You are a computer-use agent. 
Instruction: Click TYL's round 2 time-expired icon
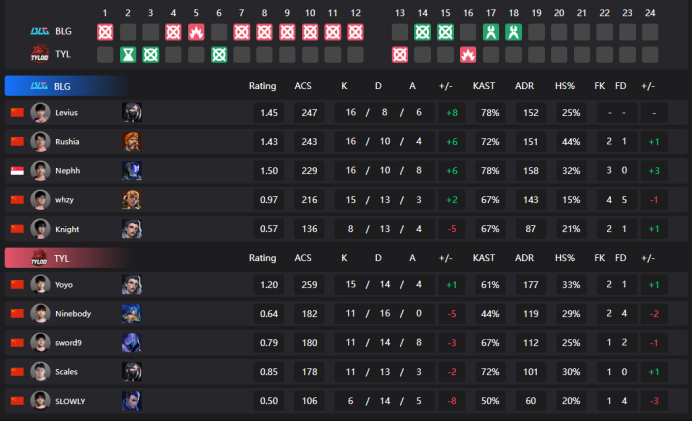tap(128, 55)
